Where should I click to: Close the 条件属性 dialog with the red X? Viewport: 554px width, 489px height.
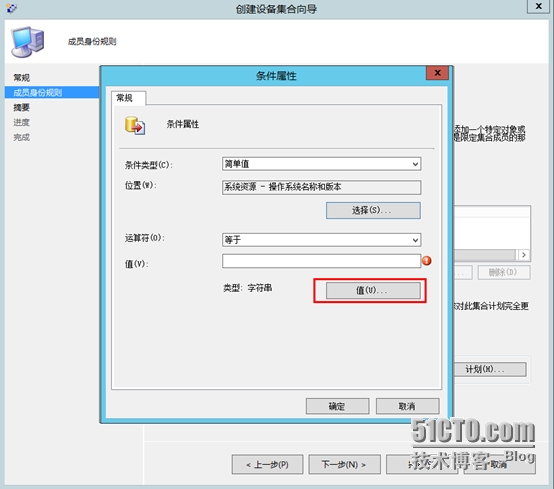click(x=437, y=73)
